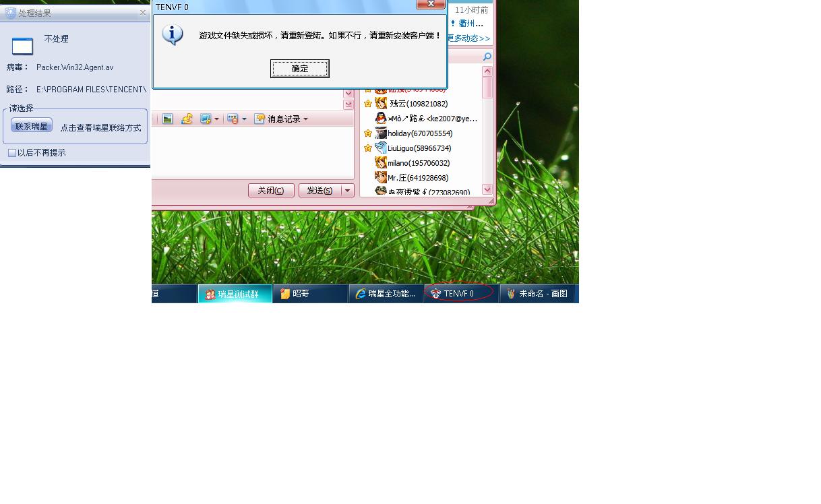Viewport: 821px width, 504px height.
Task: Click the music note icon in chat toolbar
Action: [187, 119]
